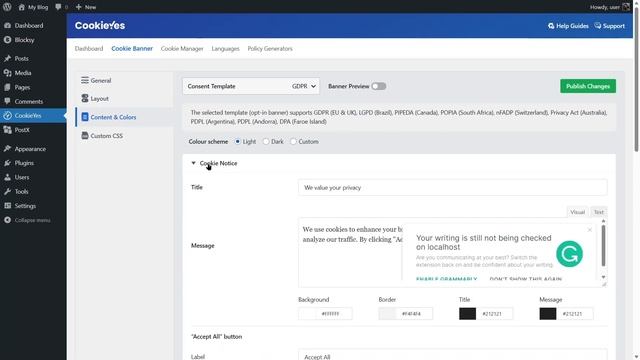The height and width of the screenshot is (360, 640).
Task: Switch to Policy Generators tab
Action: click(x=270, y=49)
